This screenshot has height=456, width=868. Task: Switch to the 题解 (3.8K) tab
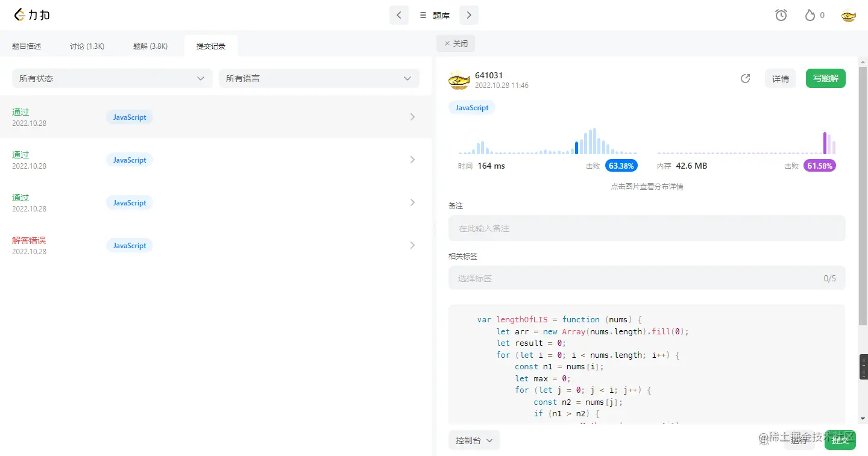(151, 46)
